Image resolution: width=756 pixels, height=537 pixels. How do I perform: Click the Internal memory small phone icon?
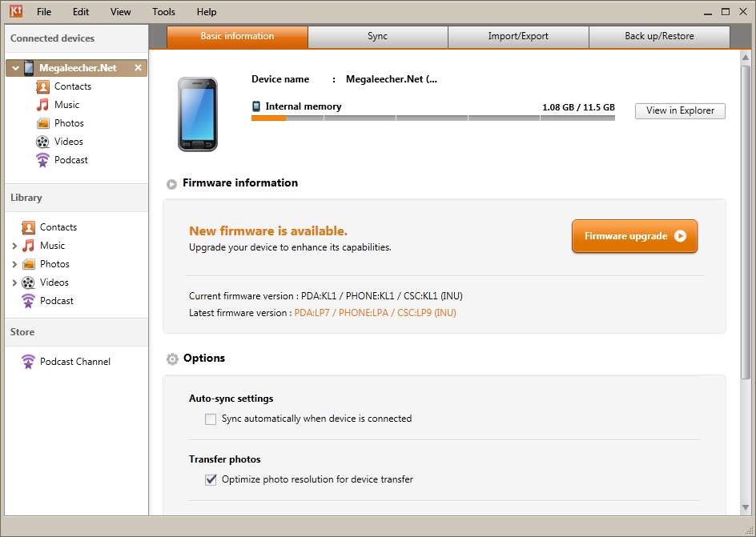(x=256, y=106)
